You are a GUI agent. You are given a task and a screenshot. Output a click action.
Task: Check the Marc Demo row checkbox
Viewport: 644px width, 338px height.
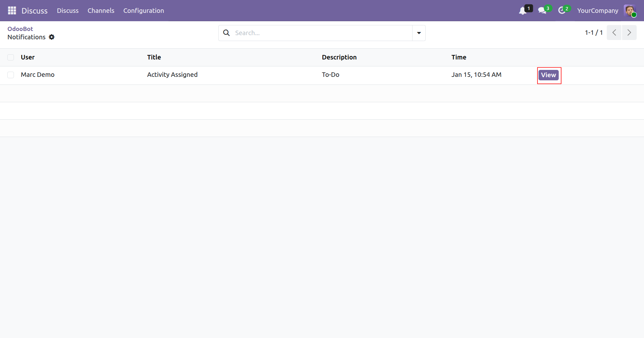11,75
